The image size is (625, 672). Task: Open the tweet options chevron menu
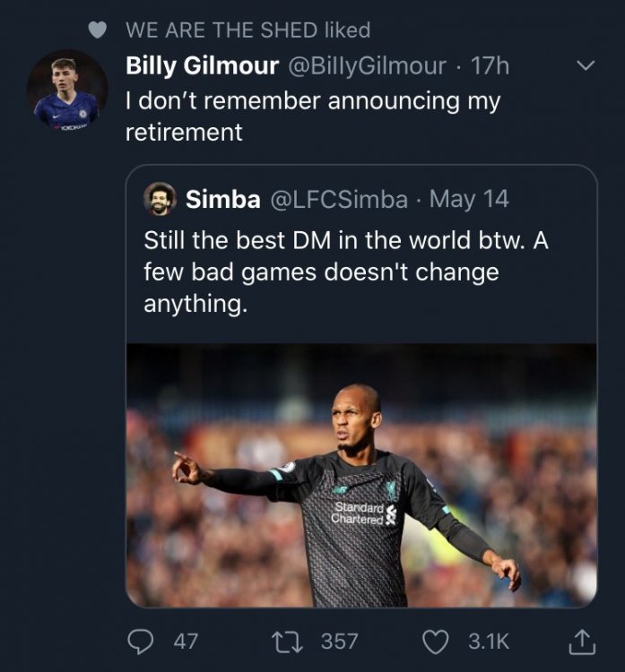tap(586, 65)
